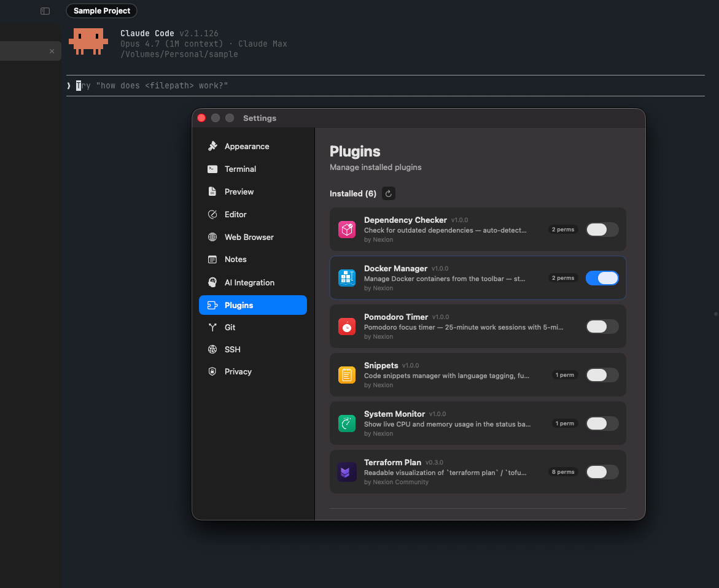The height and width of the screenshot is (588, 719).
Task: Enable the Snippets plugin toggle
Action: coord(602,375)
